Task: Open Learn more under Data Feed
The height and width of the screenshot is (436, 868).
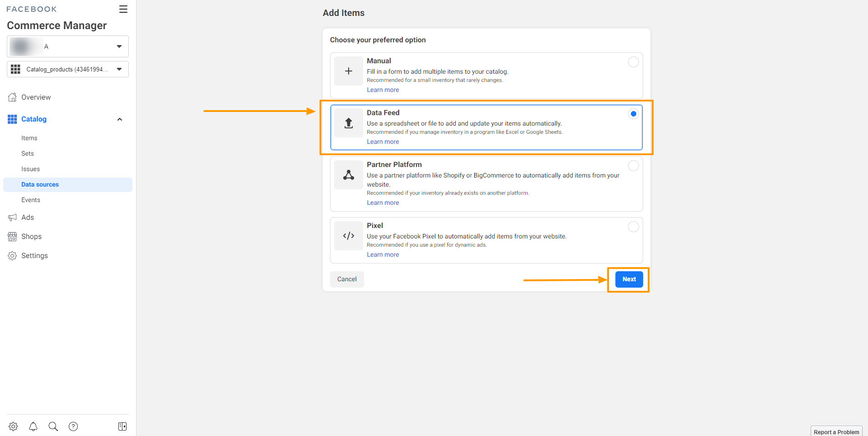Action: (x=383, y=142)
